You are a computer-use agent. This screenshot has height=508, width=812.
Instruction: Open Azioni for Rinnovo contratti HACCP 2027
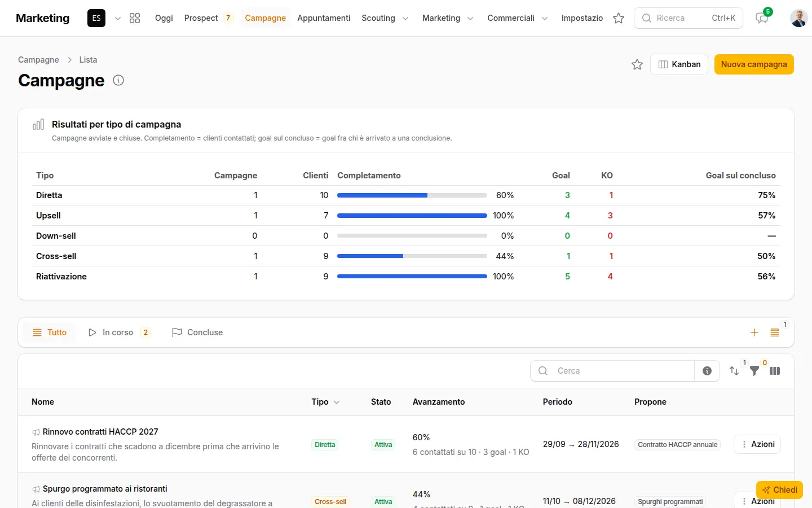click(x=757, y=444)
